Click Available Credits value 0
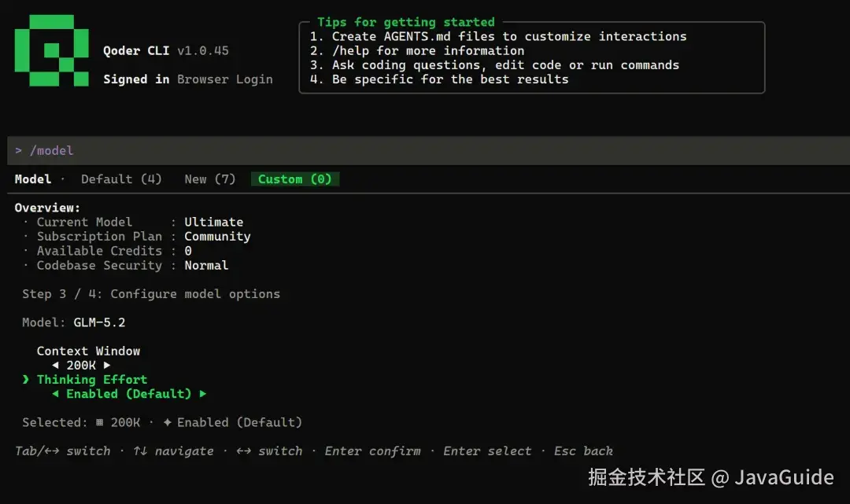 (x=188, y=251)
